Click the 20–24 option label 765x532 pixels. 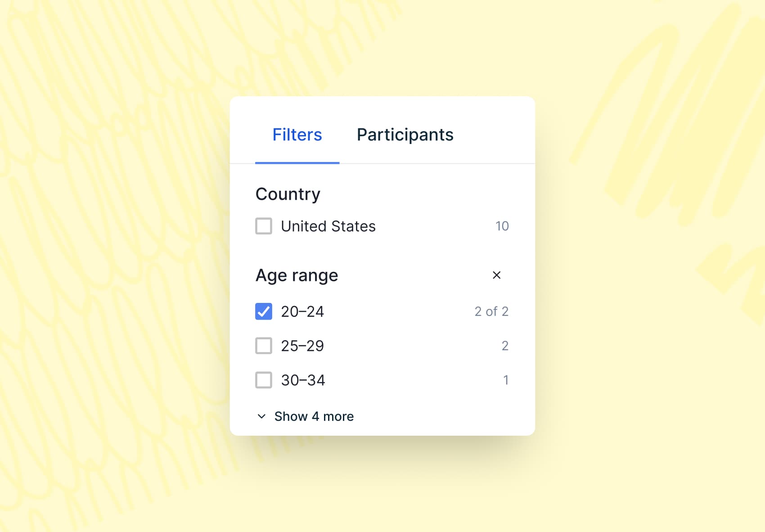tap(302, 311)
